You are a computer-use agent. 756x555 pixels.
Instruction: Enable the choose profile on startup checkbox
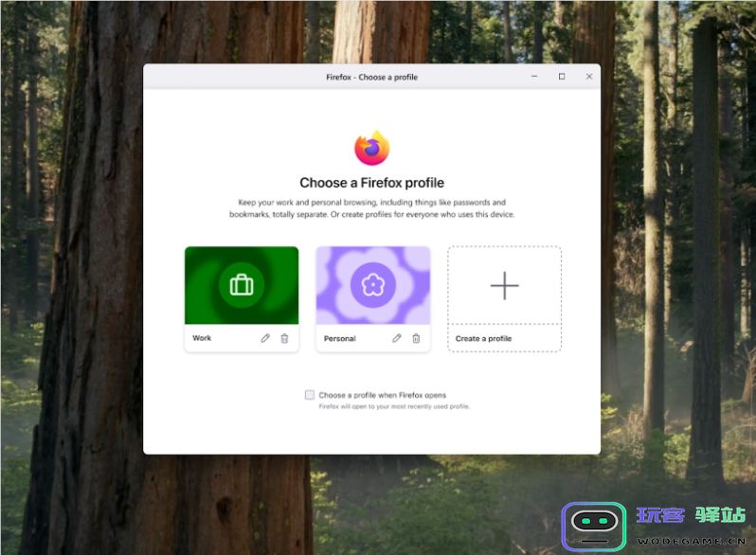point(310,395)
